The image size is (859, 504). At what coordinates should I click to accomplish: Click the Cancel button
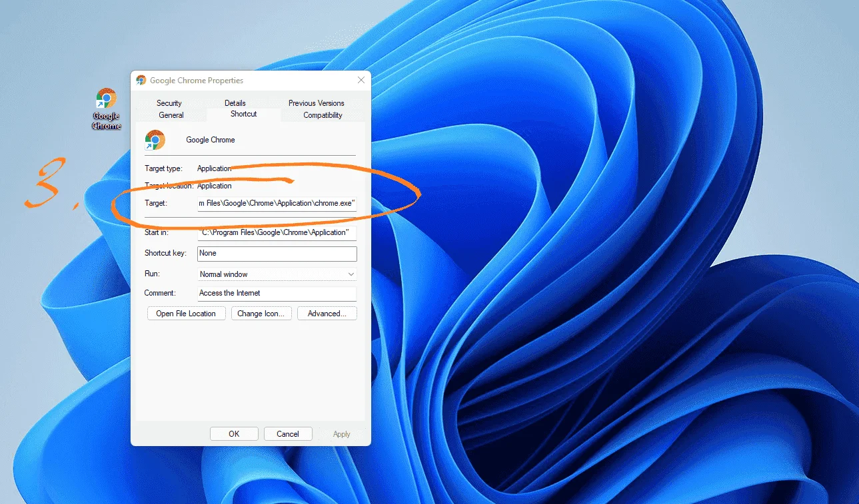(288, 433)
